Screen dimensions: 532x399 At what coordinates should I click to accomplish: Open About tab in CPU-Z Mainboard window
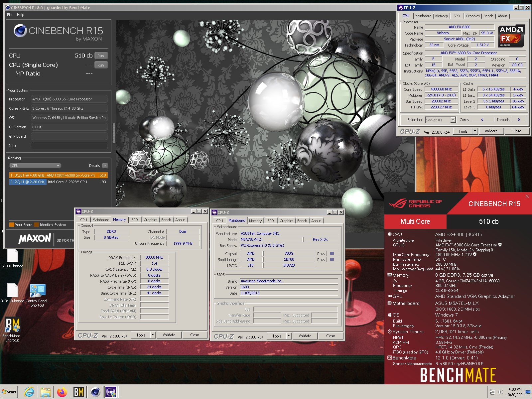316,221
